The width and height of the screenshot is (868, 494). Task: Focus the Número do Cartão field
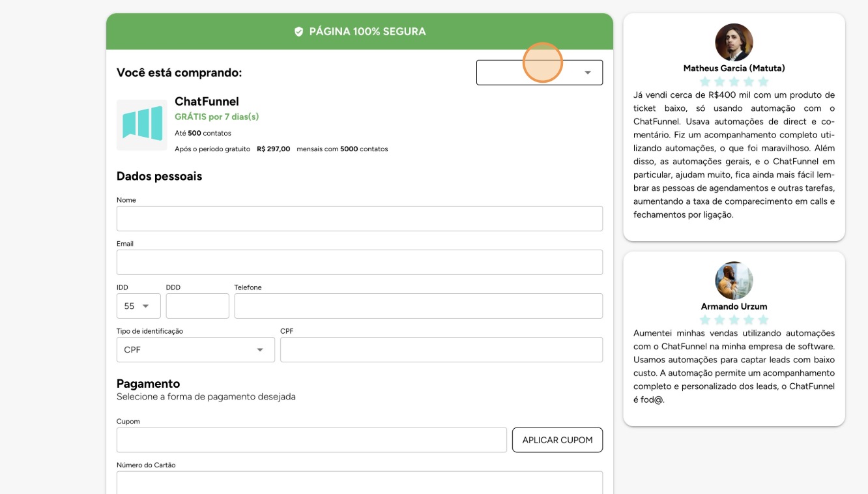pos(360,482)
